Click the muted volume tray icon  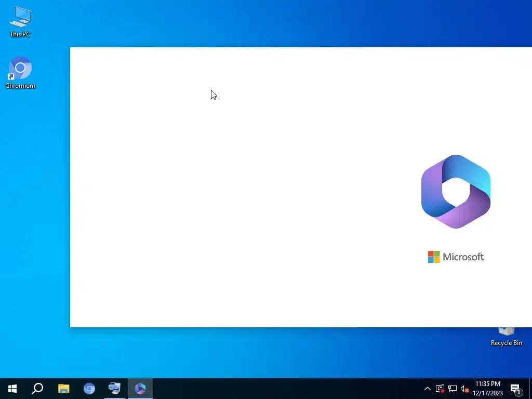coord(464,389)
